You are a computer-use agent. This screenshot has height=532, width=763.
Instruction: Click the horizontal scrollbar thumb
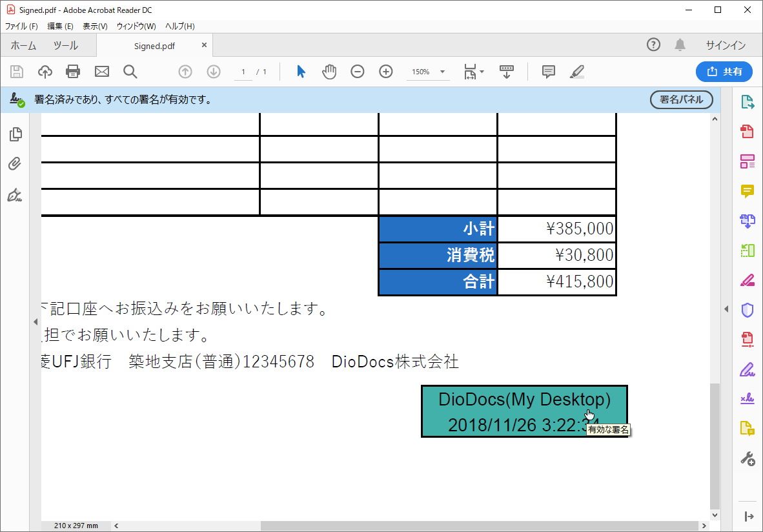click(480, 526)
